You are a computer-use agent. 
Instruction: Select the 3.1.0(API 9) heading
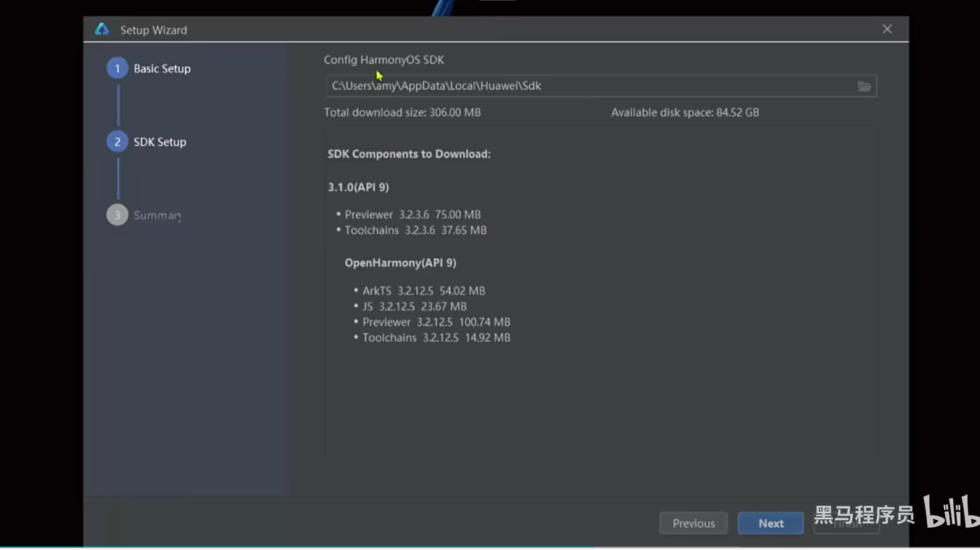coord(358,187)
